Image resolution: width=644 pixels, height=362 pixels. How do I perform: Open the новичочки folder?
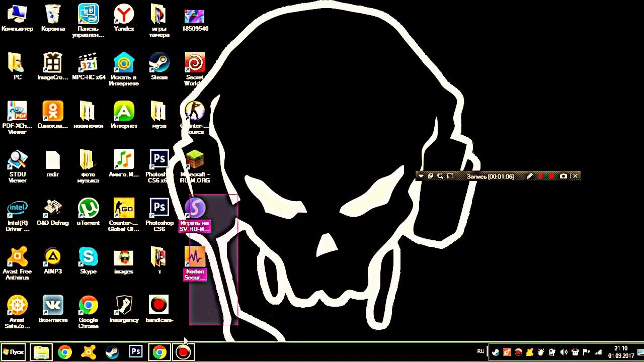pyautogui.click(x=88, y=115)
